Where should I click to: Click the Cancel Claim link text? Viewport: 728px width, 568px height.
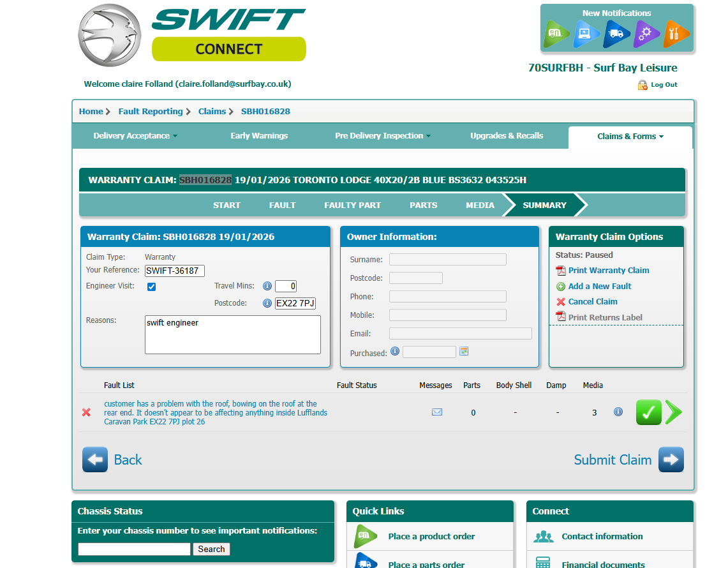point(593,302)
